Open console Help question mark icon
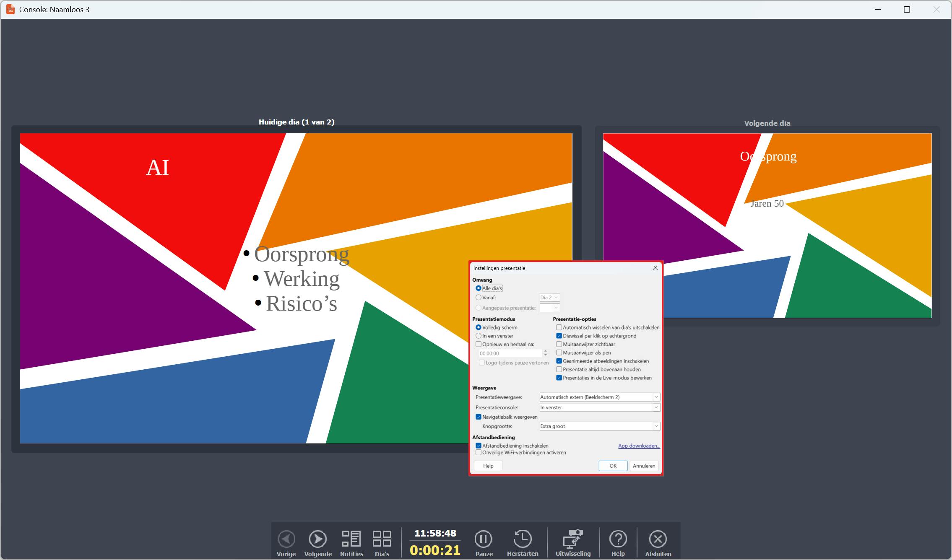The image size is (952, 560). (618, 539)
